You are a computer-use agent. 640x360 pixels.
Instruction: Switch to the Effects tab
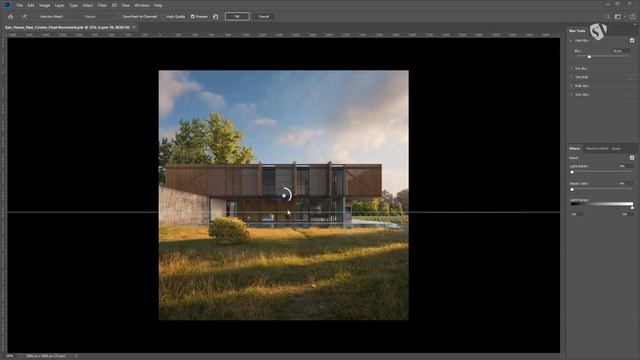coord(575,149)
